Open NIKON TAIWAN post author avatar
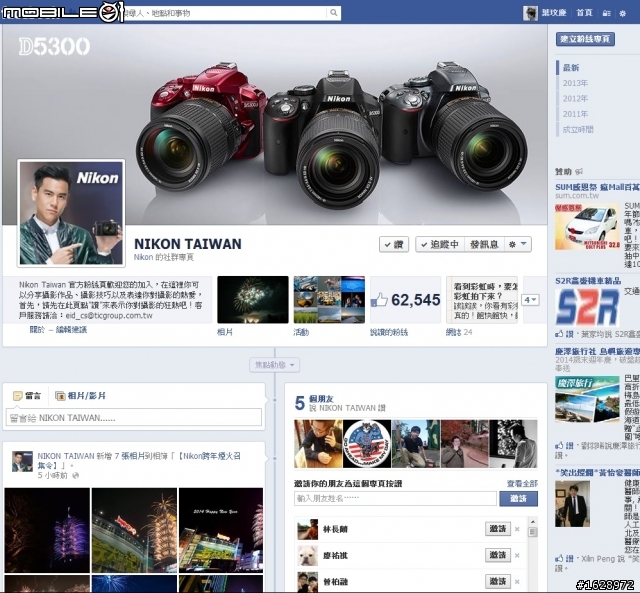Viewport: 640px width, 593px height. [22, 462]
